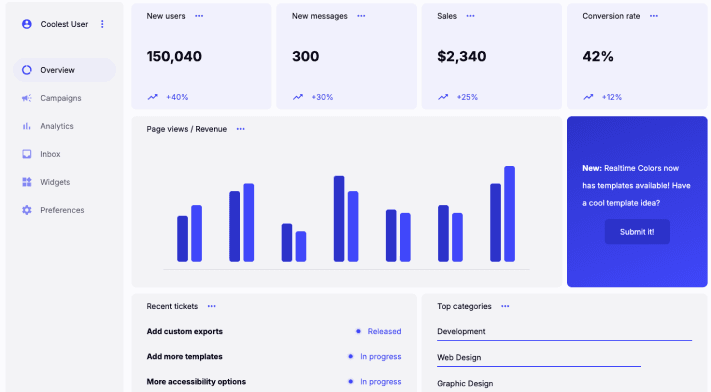Click In progress for More accessibility options
This screenshot has height=392, width=711.
coord(380,382)
